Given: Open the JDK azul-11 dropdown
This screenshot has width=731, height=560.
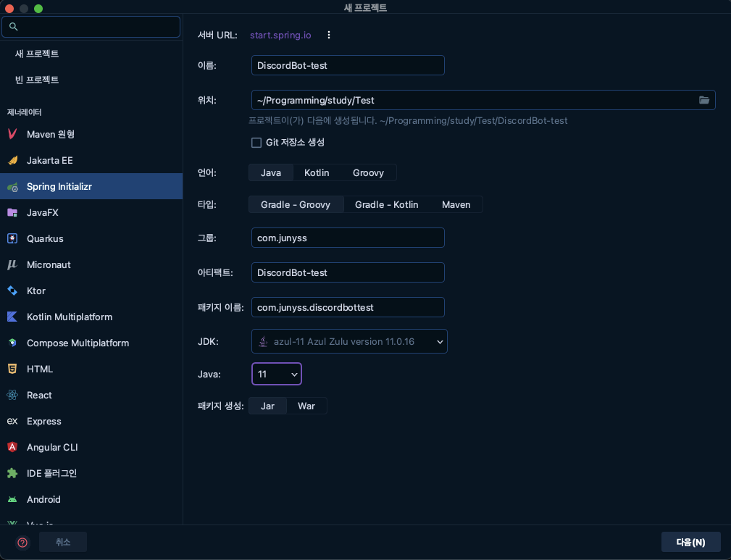Looking at the screenshot, I should 349,341.
